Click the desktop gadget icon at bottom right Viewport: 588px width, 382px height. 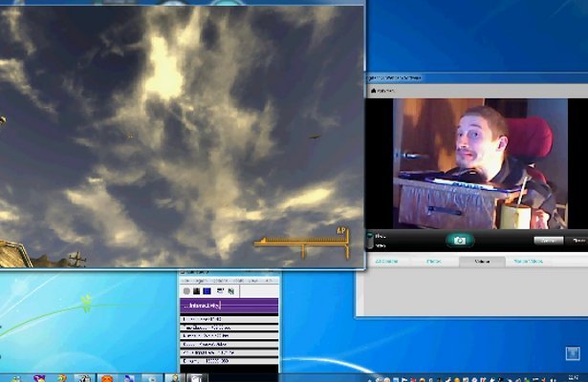pyautogui.click(x=573, y=353)
